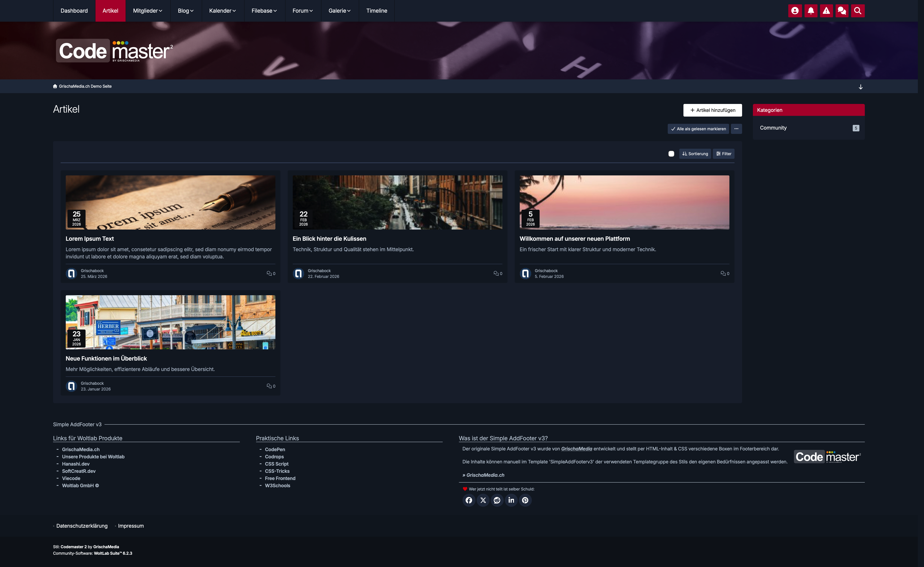Click the Codemaster logo in header
The height and width of the screenshot is (567, 924).
(114, 51)
